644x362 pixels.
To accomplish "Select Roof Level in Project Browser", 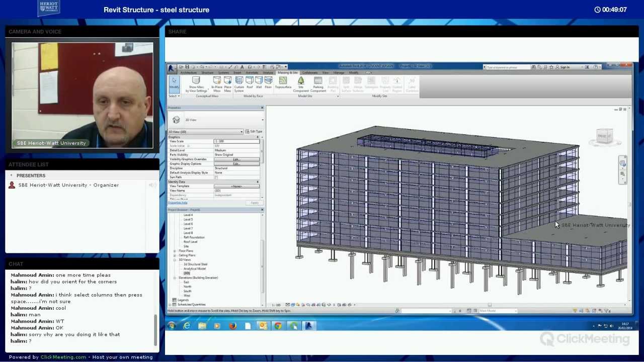I will pyautogui.click(x=191, y=242).
